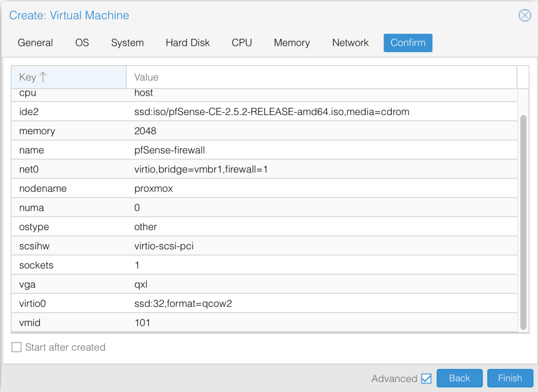Click Finish to create the VM
538x392 pixels.
tap(510, 378)
